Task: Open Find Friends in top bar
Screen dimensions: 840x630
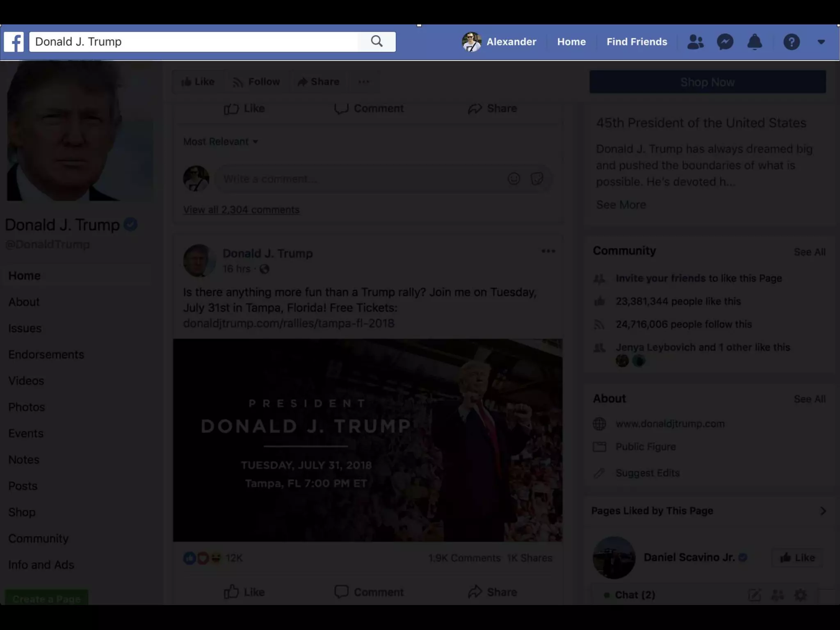Action: [x=637, y=42]
